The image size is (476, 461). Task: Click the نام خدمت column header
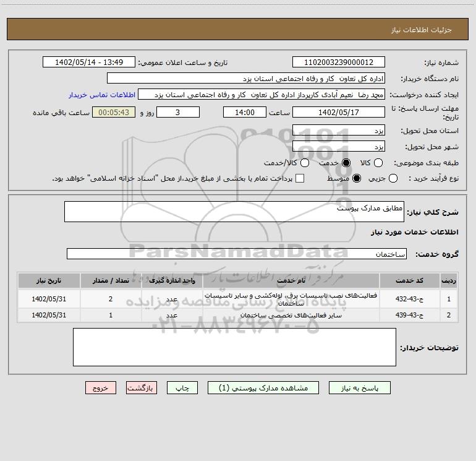click(x=291, y=280)
